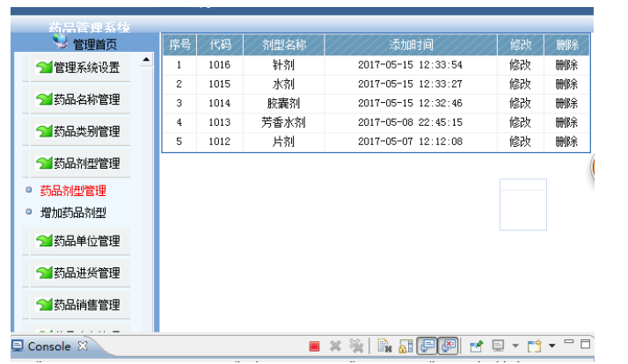Viewport: 628px width, 364px height.
Task: Pin the Console view
Action: tap(476, 346)
